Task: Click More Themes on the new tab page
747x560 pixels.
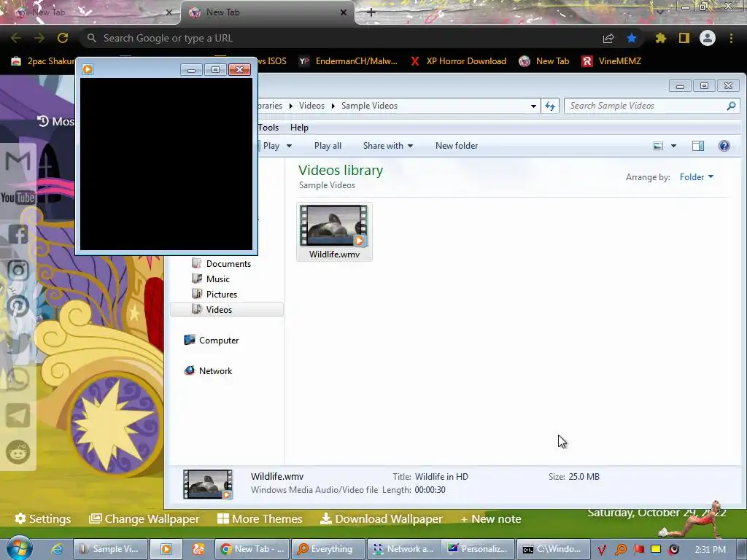Action: click(x=260, y=519)
